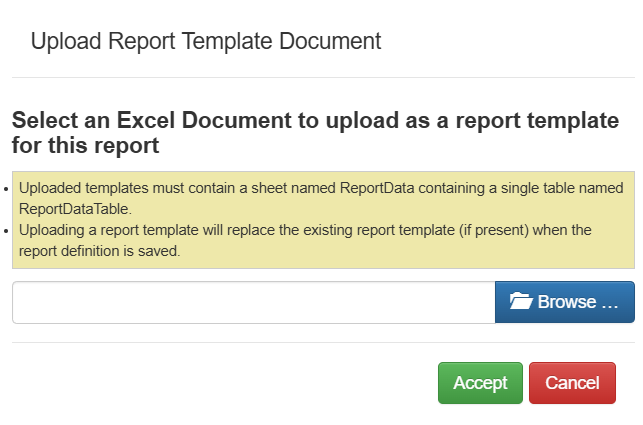Click the empty file path input field
643x425 pixels.
click(x=254, y=302)
